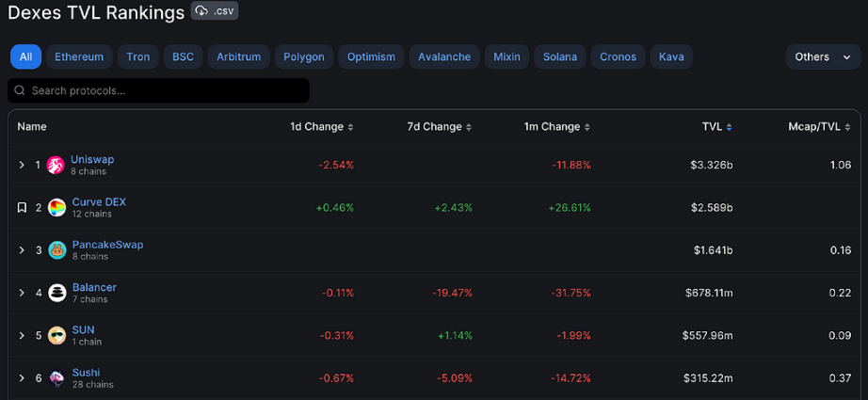This screenshot has width=868, height=400.
Task: Expand the Uniswap row chevron
Action: click(x=22, y=165)
